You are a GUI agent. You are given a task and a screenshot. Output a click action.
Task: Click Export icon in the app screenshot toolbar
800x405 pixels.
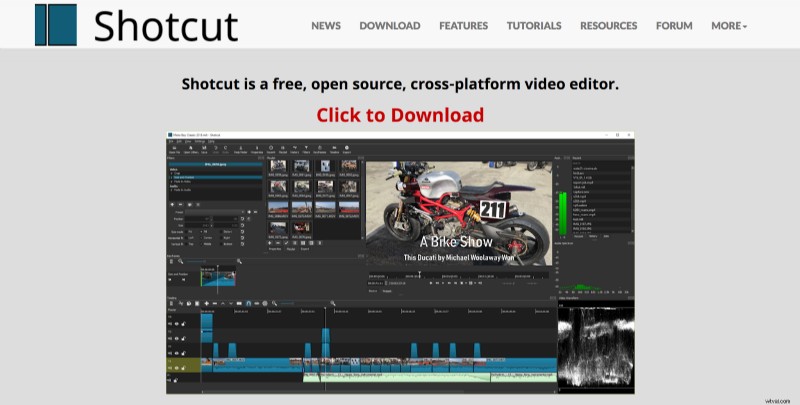tap(347, 149)
